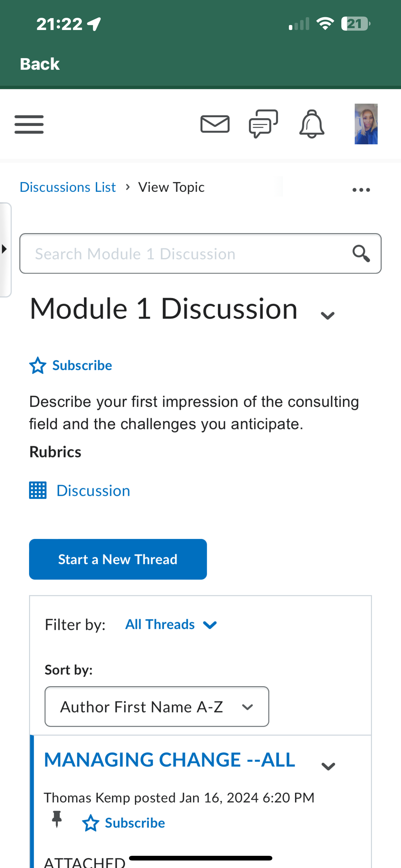Open the All Threads filter dropdown
401x868 pixels.
click(171, 625)
